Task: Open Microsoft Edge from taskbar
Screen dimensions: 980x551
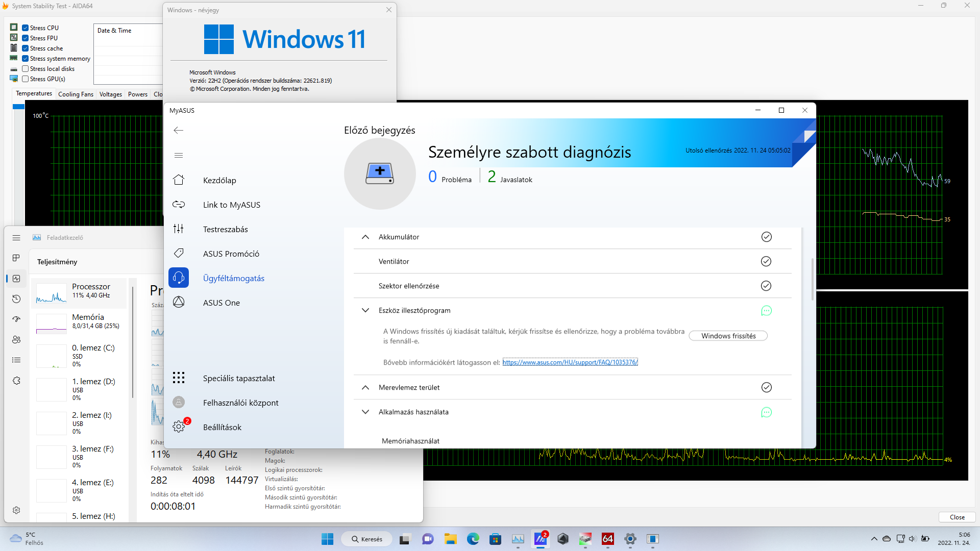Action: tap(473, 539)
